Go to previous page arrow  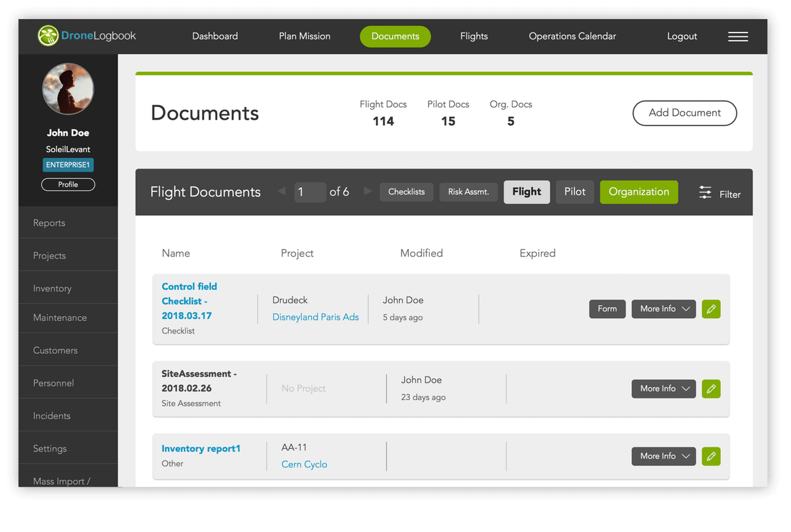click(x=281, y=192)
